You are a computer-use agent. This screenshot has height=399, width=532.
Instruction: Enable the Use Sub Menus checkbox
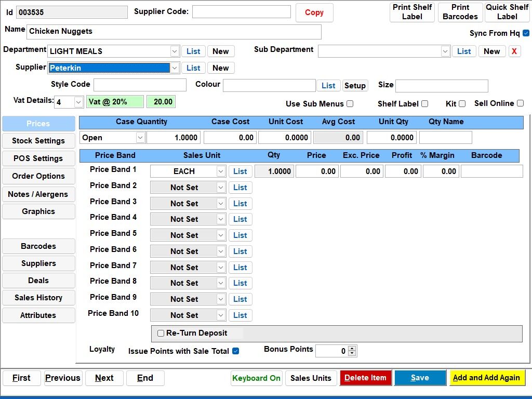pyautogui.click(x=350, y=103)
